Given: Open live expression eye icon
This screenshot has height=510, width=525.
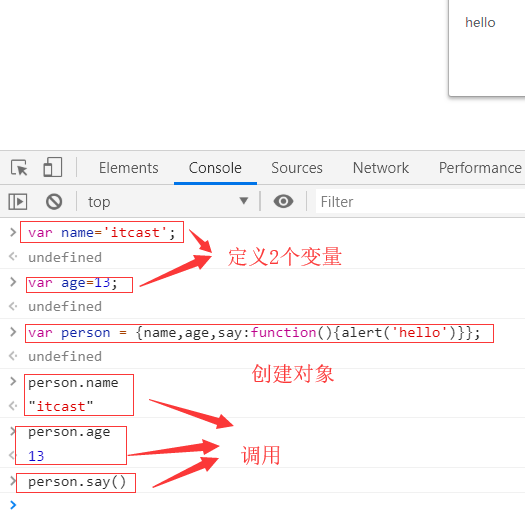Looking at the screenshot, I should point(283,201).
